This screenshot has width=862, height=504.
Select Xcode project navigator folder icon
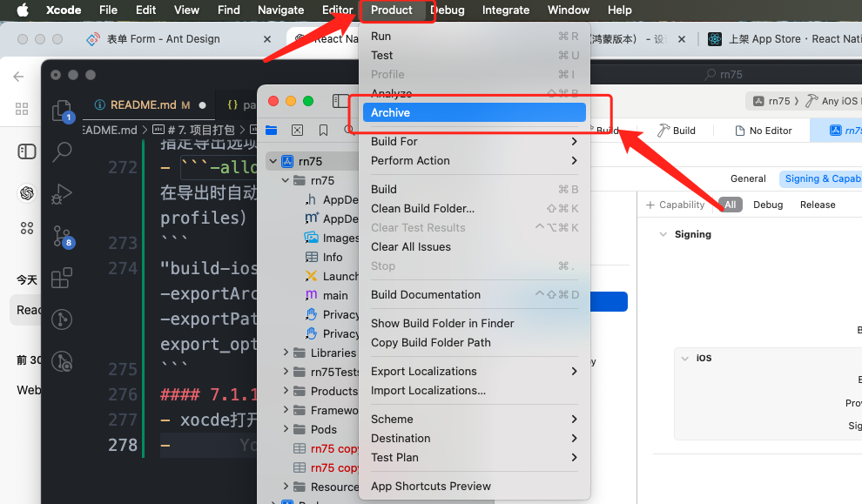(x=272, y=131)
